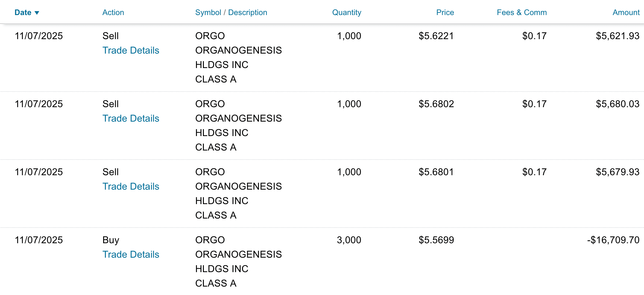The height and width of the screenshot is (295, 644).
Task: Sort by the Price column header
Action: pos(445,13)
